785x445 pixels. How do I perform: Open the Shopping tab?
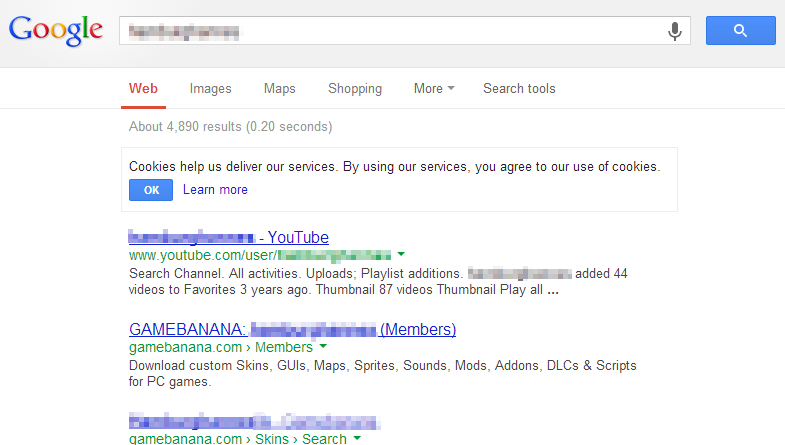[354, 89]
